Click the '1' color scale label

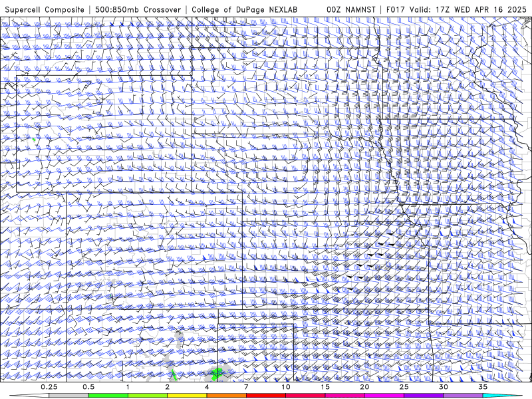coord(128,387)
